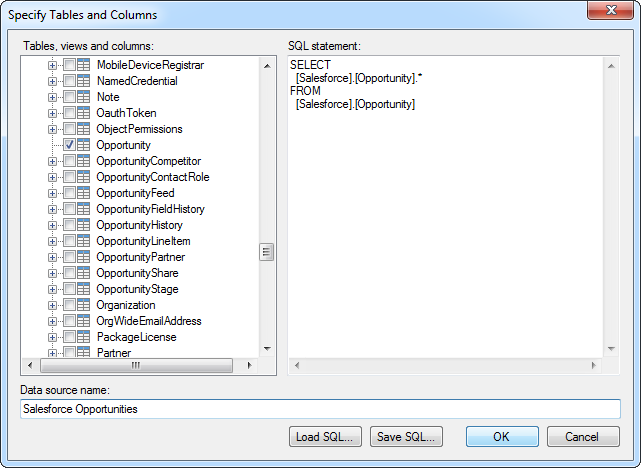Expand the OpportunityCompetitor tree node
Image resolution: width=641 pixels, height=468 pixels.
pyautogui.click(x=53, y=161)
